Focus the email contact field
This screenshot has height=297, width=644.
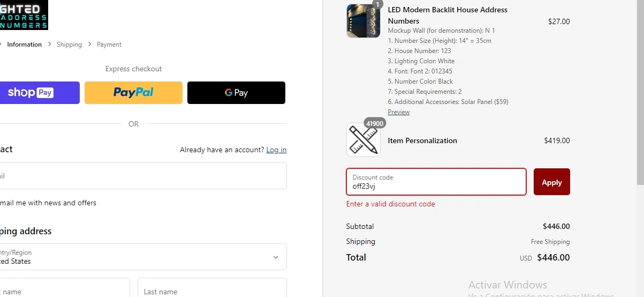[142, 176]
